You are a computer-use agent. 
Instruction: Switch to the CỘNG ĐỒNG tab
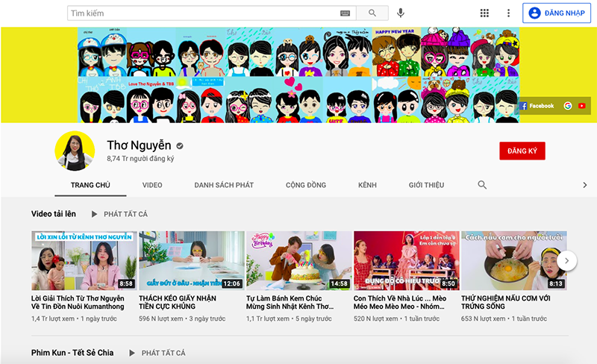(306, 185)
